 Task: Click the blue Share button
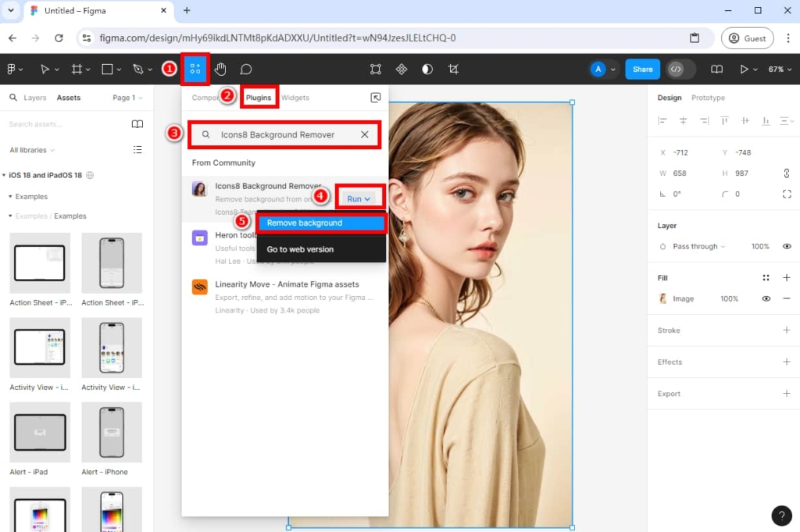tap(642, 70)
